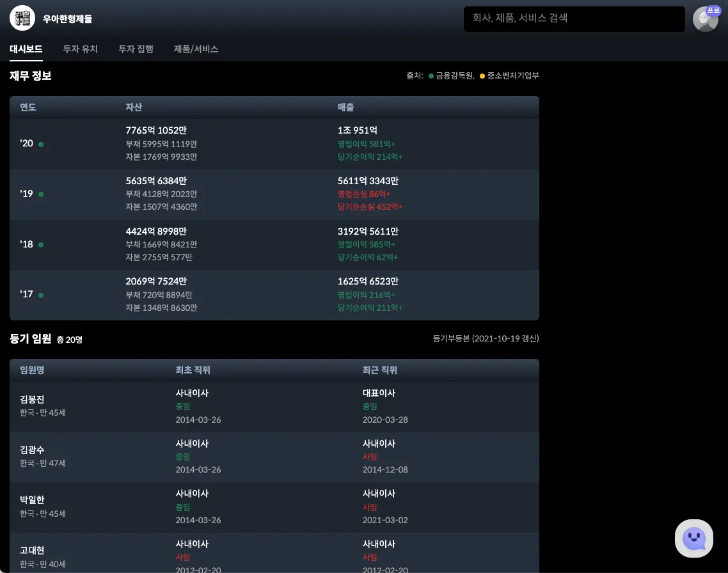
Task: Click the 최근 직위 column header
Action: tap(380, 370)
